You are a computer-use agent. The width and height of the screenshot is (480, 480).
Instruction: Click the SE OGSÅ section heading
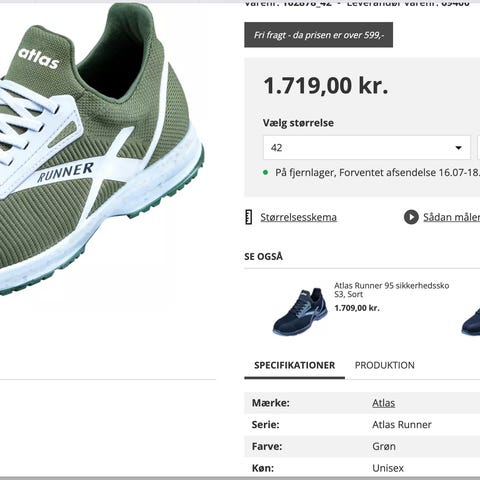[263, 257]
